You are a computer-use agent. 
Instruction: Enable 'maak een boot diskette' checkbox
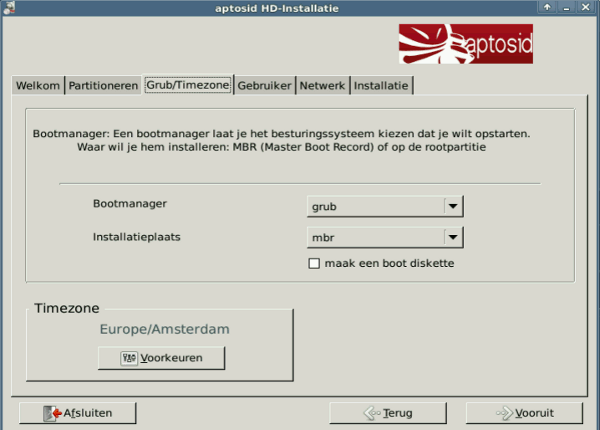pos(315,263)
